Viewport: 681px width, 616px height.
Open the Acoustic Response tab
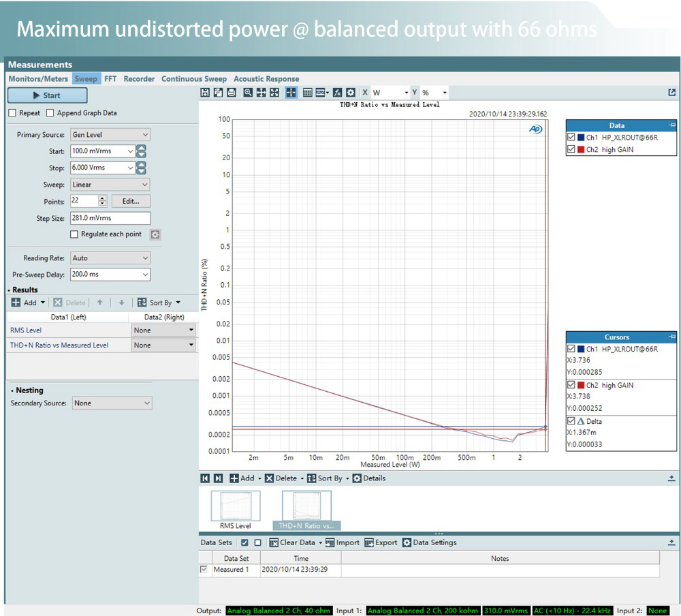click(266, 79)
